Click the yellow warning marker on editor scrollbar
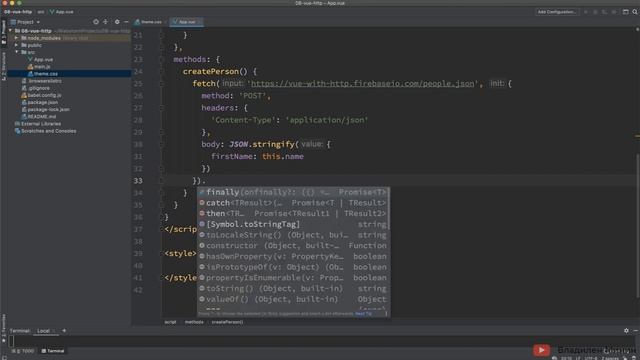This screenshot has width=640, height=360. click(637, 136)
